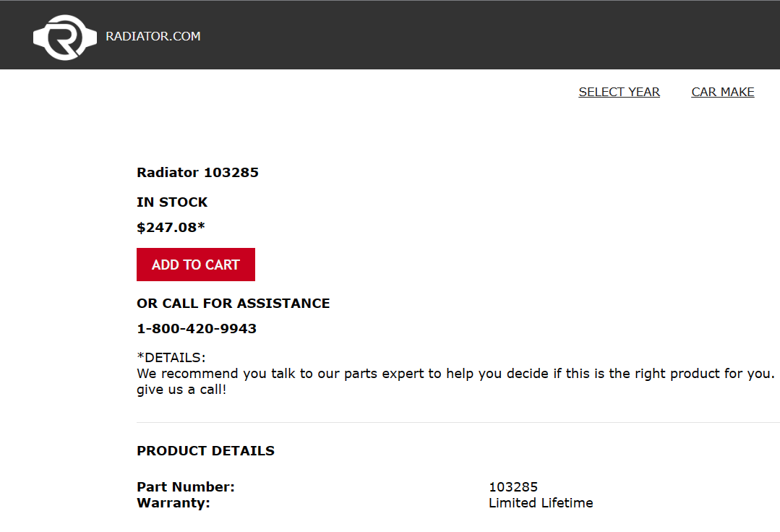Select the Limited Lifetime warranty value
This screenshot has width=780, height=532.
click(541, 502)
